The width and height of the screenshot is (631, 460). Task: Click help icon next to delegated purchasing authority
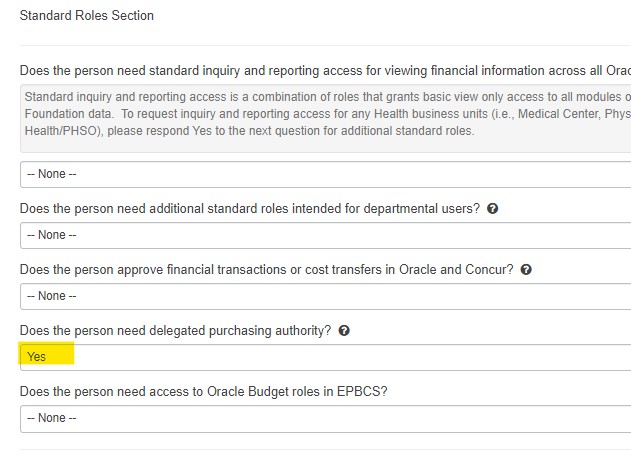point(344,330)
